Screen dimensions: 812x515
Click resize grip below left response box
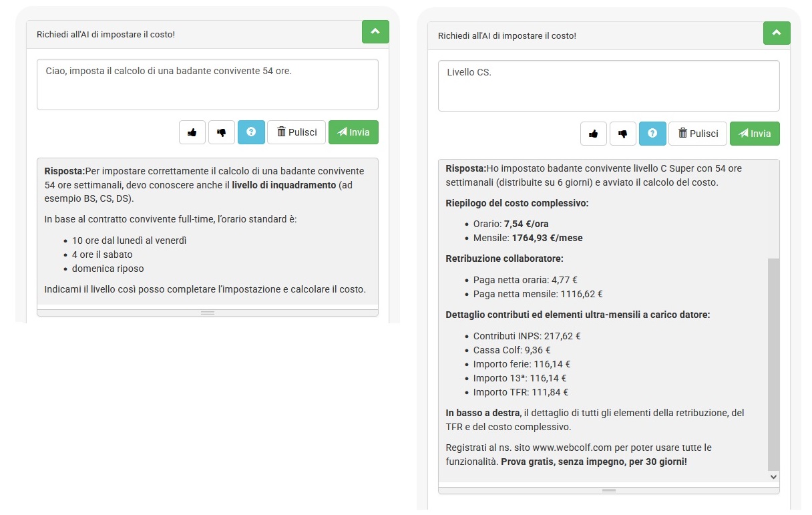(x=208, y=313)
